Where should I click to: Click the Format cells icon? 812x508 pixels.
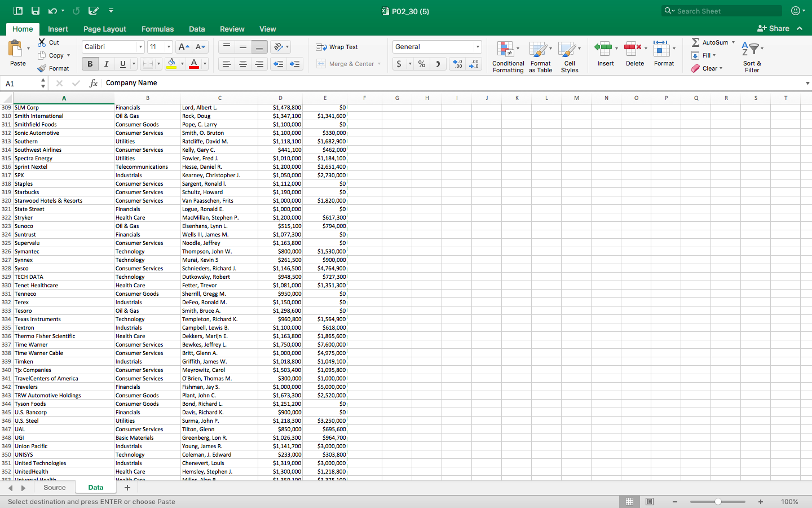tap(661, 49)
